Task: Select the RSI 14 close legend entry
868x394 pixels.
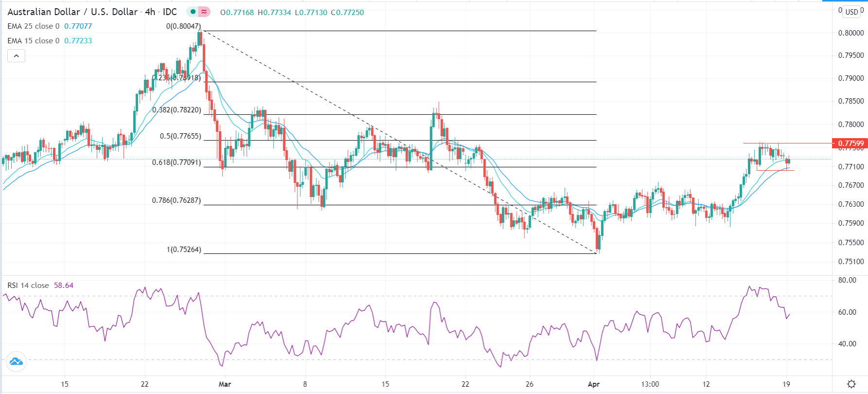Action: (x=29, y=286)
